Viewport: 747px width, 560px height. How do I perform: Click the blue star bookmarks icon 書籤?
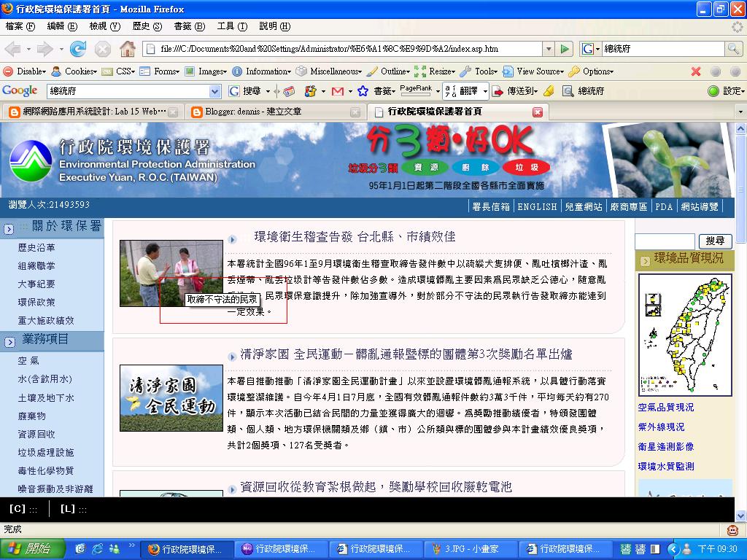(376, 91)
